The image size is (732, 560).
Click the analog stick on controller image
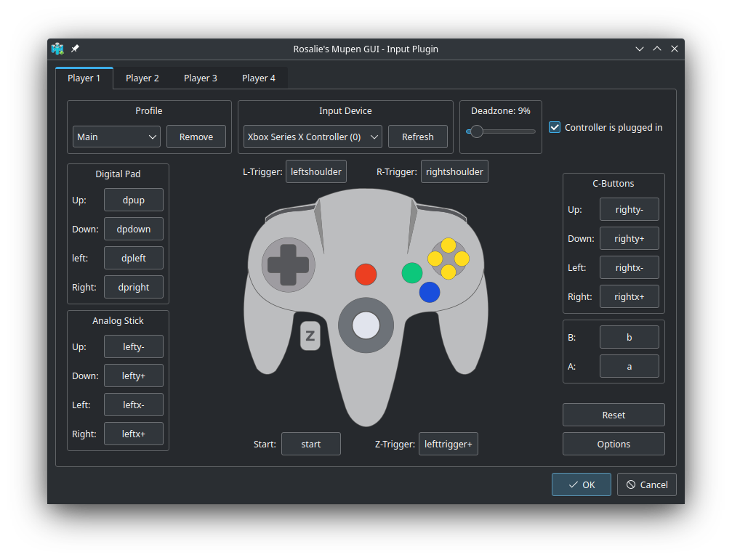pos(366,325)
